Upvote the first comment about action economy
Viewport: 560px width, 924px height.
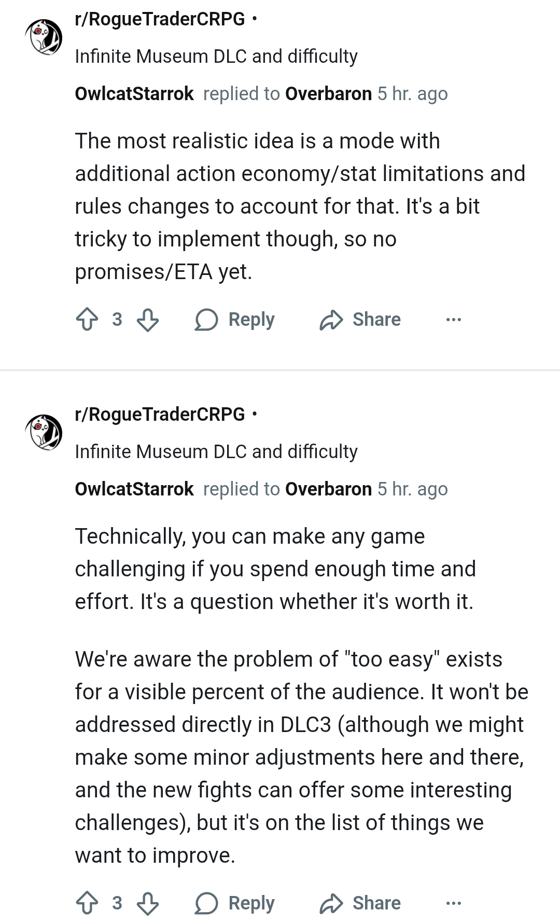(87, 320)
